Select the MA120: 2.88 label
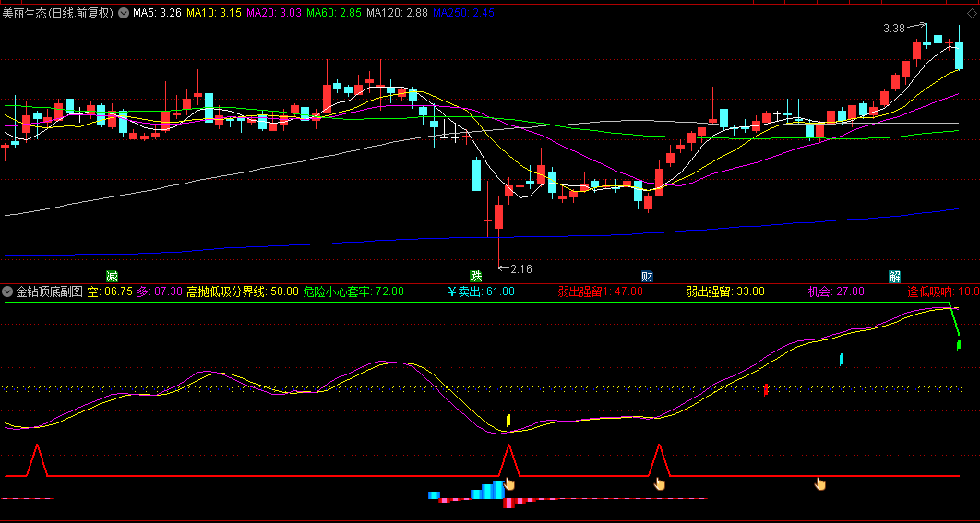The height and width of the screenshot is (523, 980). tap(398, 13)
